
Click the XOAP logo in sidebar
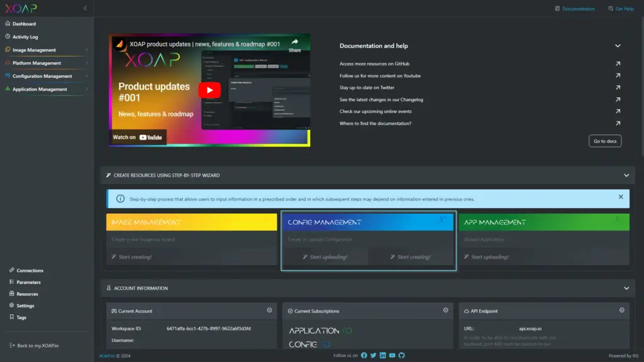21,8
